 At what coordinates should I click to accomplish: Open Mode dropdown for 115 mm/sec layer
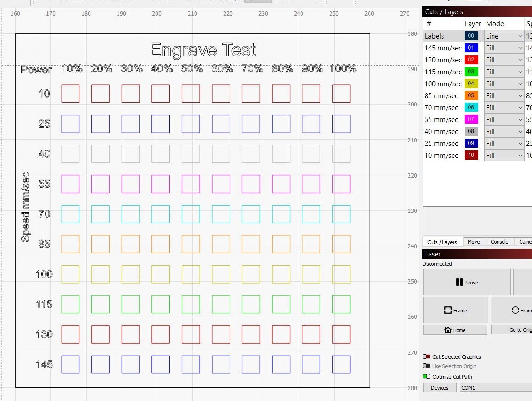(504, 72)
